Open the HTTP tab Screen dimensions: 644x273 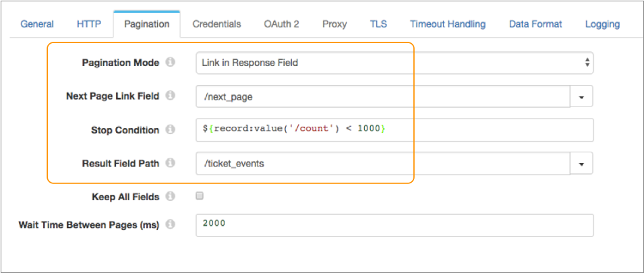pyautogui.click(x=89, y=24)
